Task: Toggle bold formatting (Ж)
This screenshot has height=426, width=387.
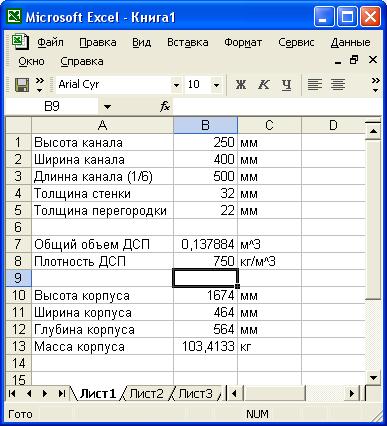Action: pyautogui.click(x=241, y=85)
